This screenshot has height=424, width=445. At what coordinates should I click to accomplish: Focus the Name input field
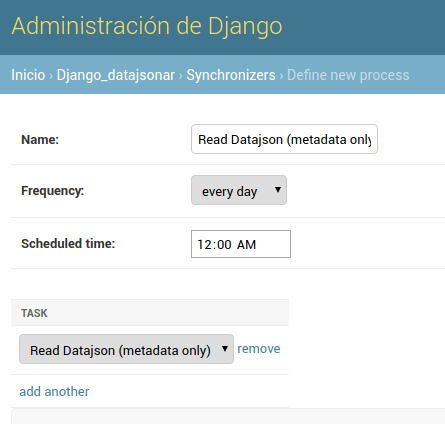click(x=284, y=139)
